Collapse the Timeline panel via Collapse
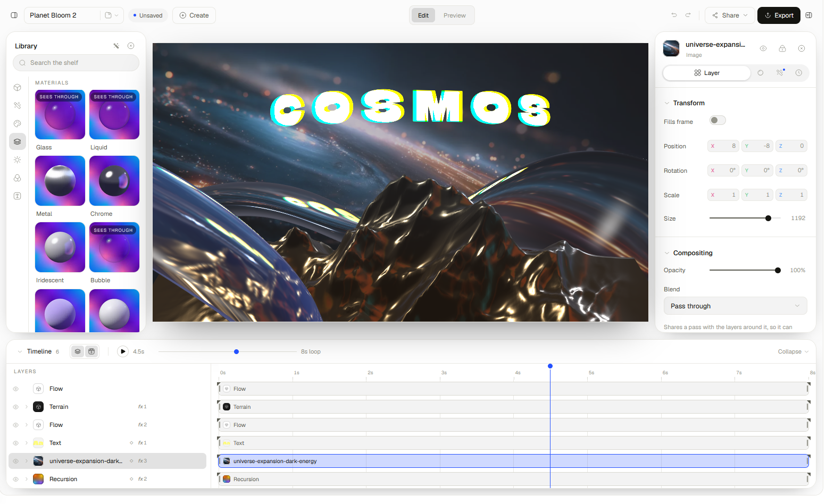Viewport: 826px width, 504px height. pos(793,352)
